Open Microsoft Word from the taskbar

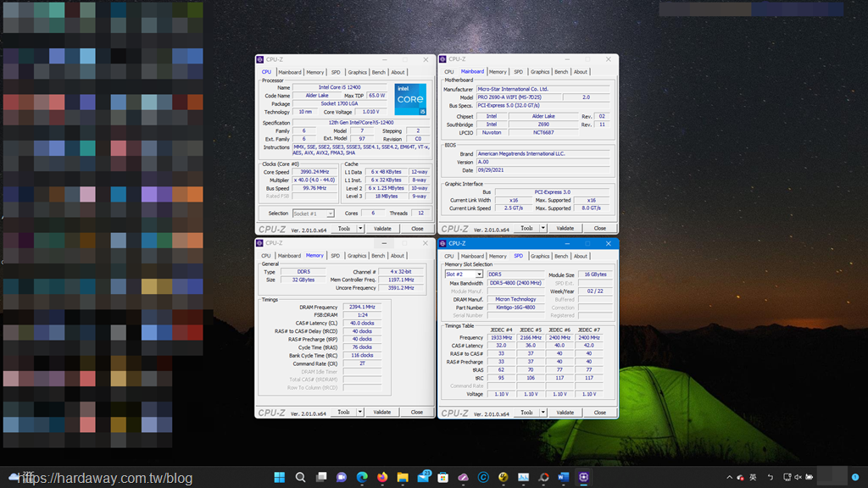tap(564, 477)
